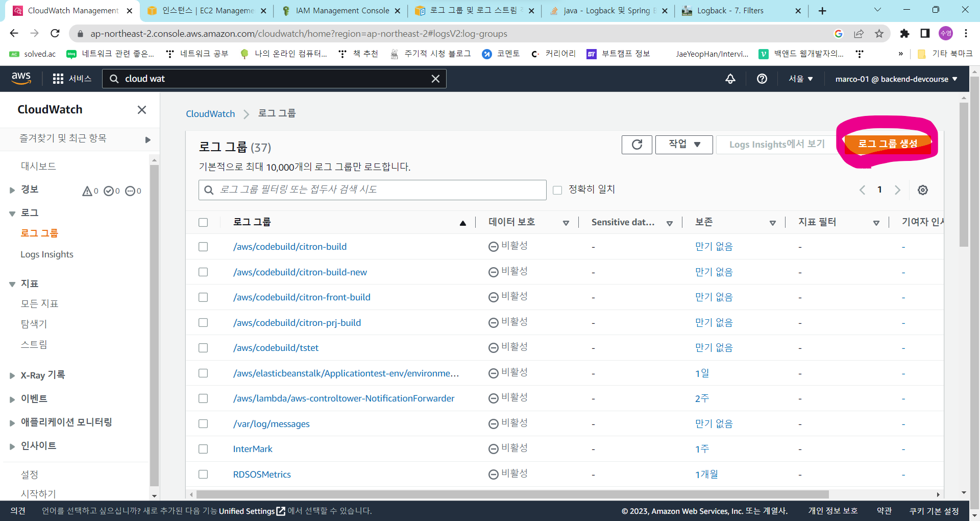
Task: Click the horizontal scrollbar of the table
Action: 512,494
